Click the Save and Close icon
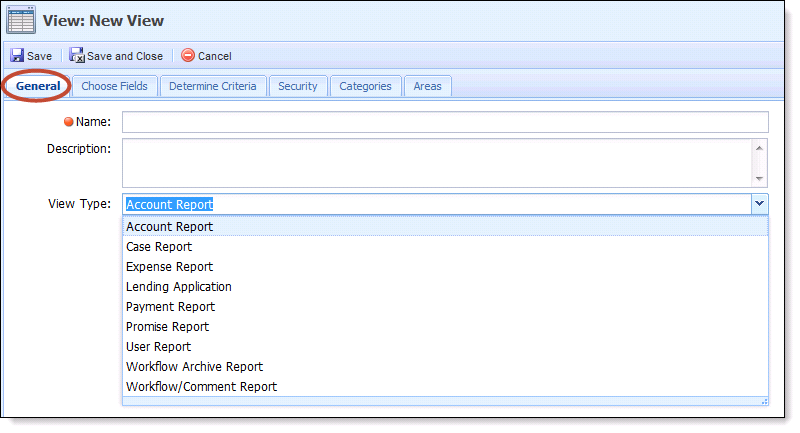The image size is (800, 433). coord(77,55)
